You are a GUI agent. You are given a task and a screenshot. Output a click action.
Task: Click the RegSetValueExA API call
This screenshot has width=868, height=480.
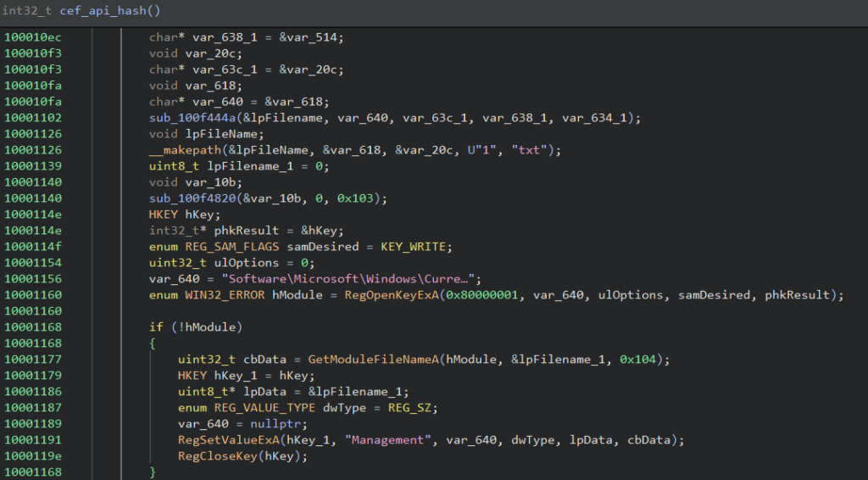pos(229,440)
